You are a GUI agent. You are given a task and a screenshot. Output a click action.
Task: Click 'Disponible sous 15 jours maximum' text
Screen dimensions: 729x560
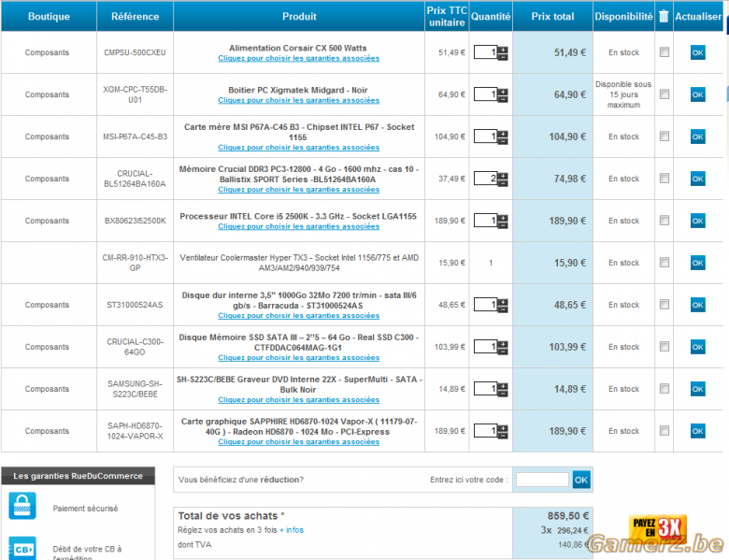pyautogui.click(x=623, y=94)
